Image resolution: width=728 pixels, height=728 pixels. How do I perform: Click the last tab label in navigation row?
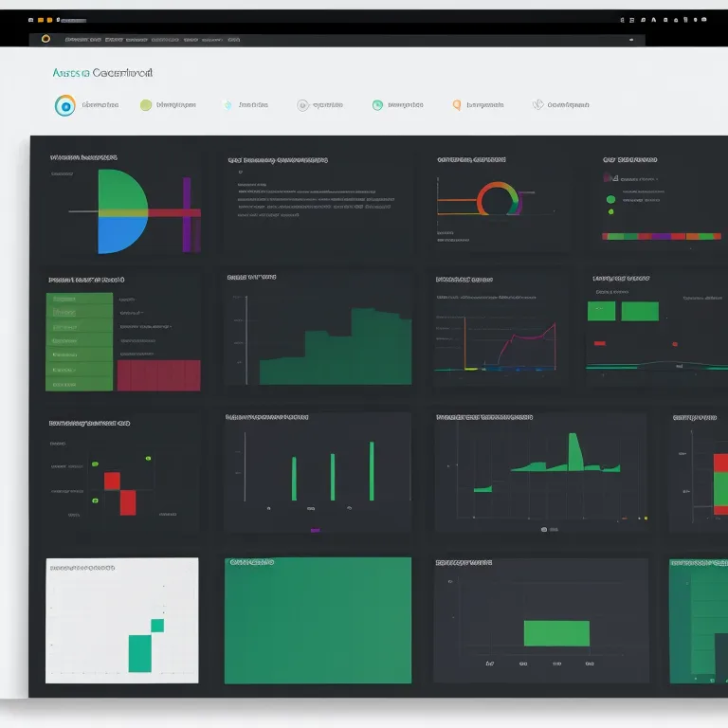(x=569, y=105)
